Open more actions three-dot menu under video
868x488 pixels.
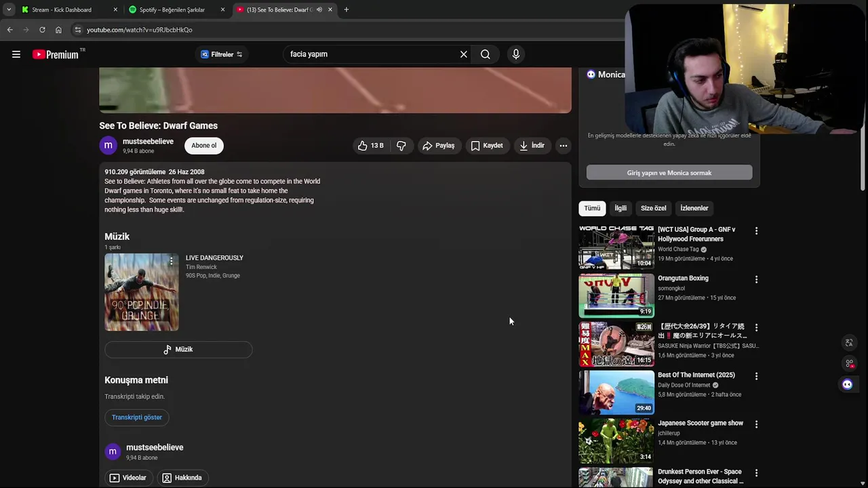[564, 146]
